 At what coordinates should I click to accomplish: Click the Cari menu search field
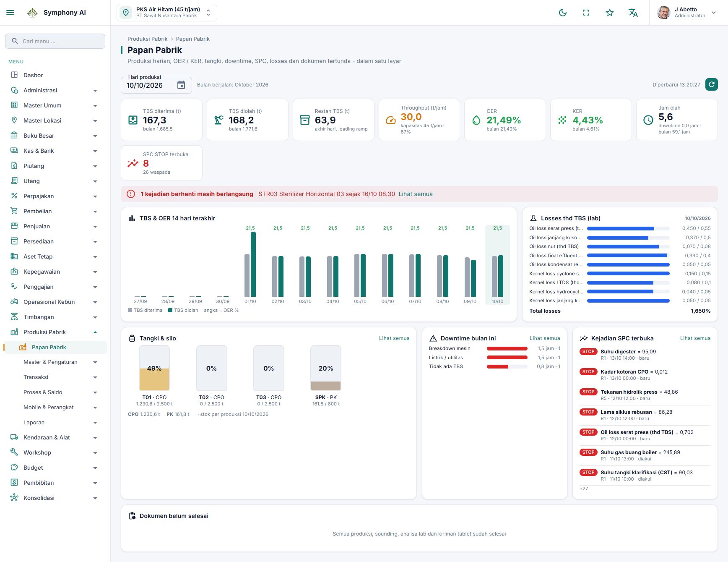click(x=55, y=41)
